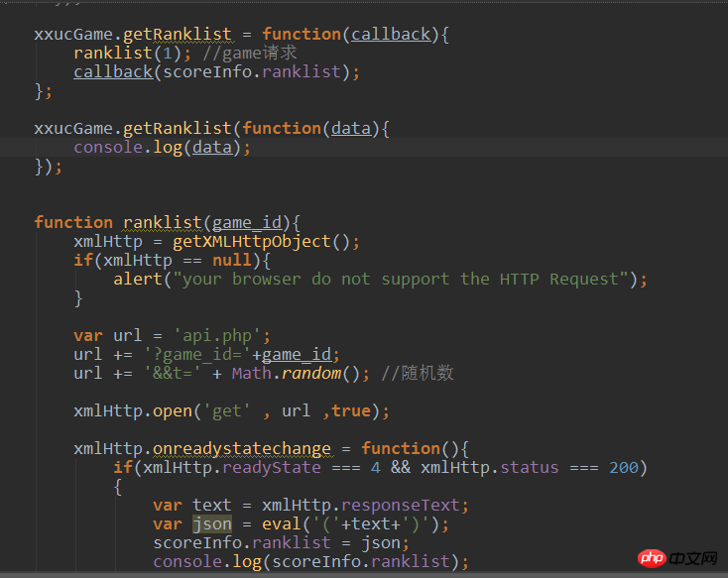Click 'game_id' at end of url += line

(297, 355)
